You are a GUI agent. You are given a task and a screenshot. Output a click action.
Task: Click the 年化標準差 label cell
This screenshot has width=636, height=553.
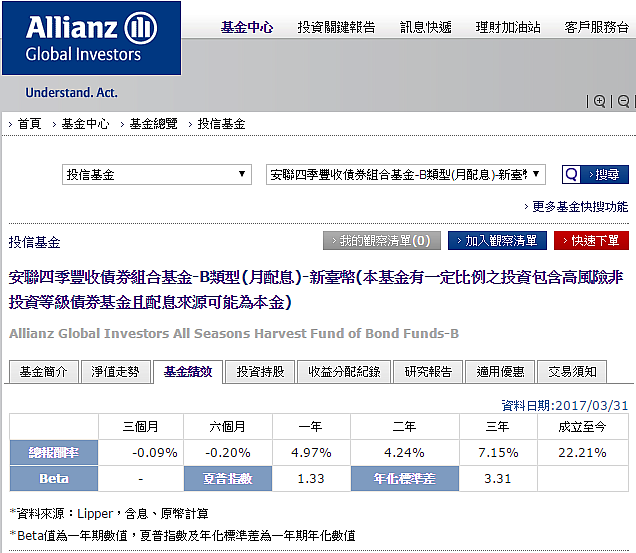click(405, 479)
